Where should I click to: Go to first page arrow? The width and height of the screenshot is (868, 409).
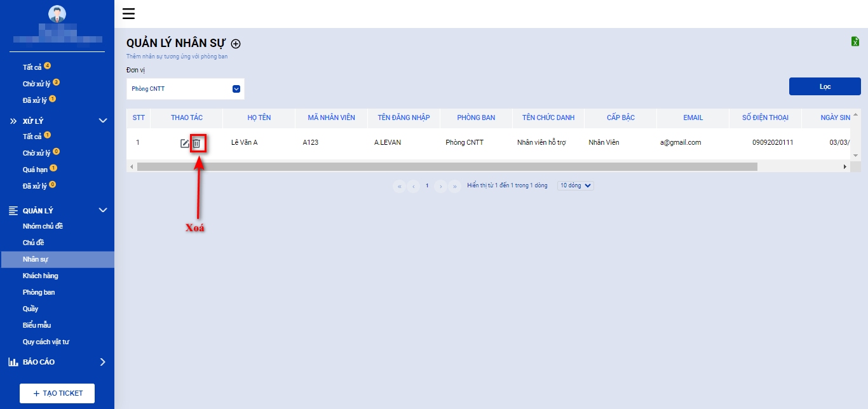[x=399, y=186]
